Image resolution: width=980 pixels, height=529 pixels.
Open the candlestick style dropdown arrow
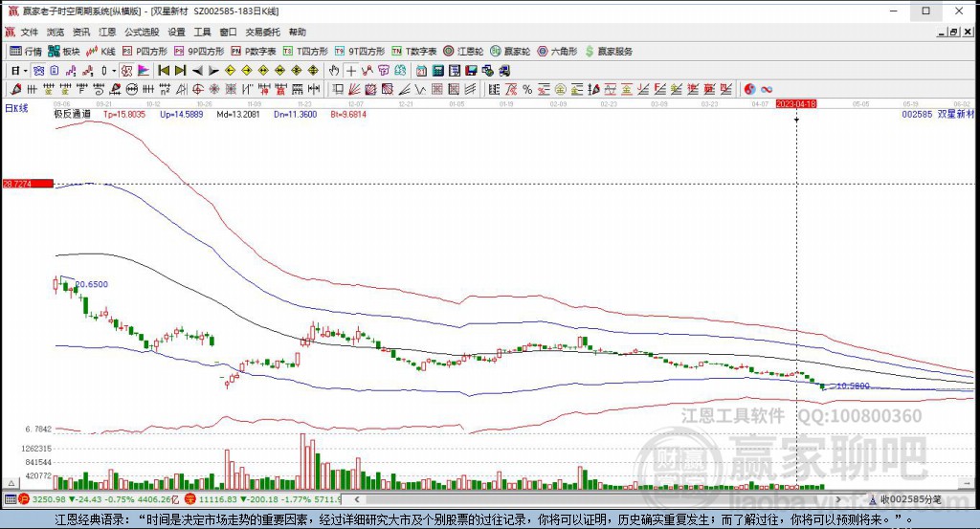click(x=114, y=70)
